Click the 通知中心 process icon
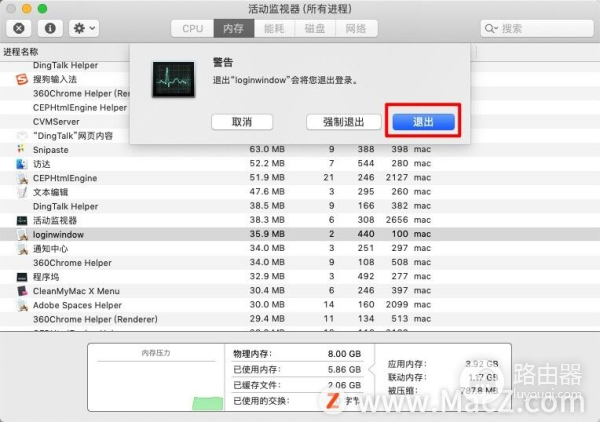Screen dimensions: 600x422 click(22, 249)
